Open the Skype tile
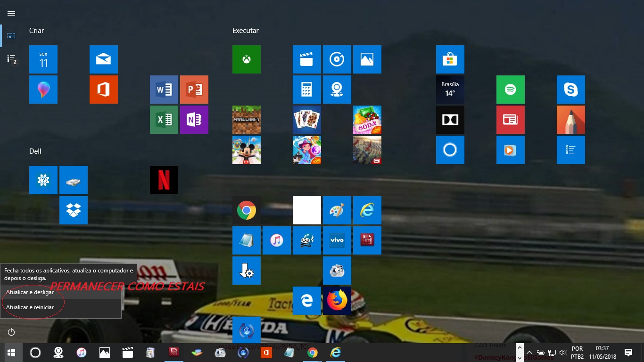 point(571,90)
